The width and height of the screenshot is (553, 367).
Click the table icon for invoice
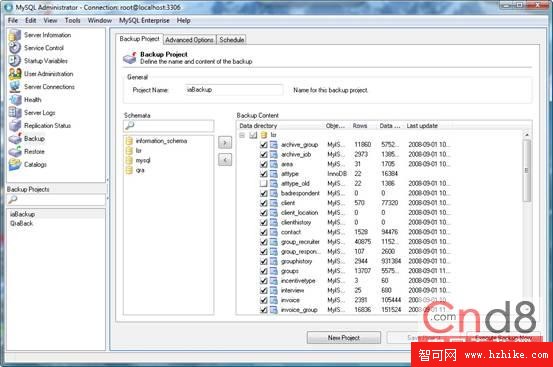pyautogui.click(x=274, y=300)
